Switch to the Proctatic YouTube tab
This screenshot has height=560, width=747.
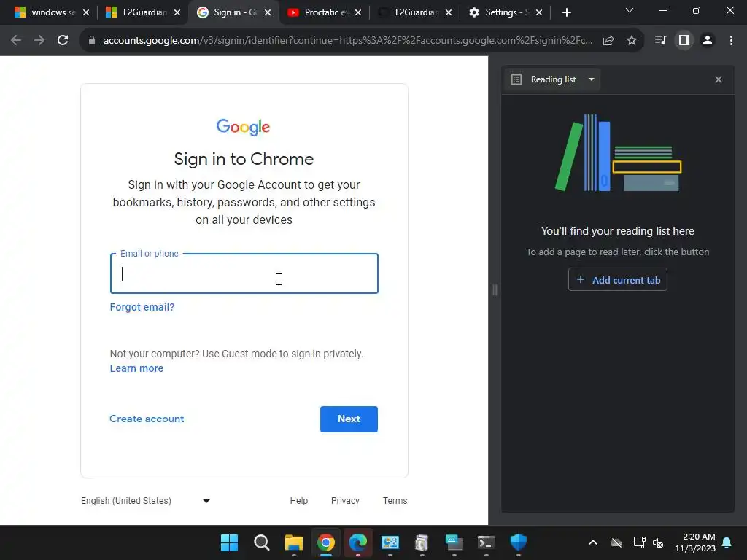(324, 12)
